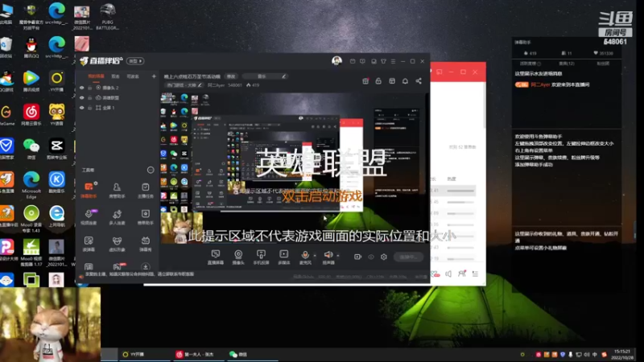Viewport: 644px width, 362px height.
Task: Toggle visibility of the 摄像头 2 source
Action: point(82,88)
